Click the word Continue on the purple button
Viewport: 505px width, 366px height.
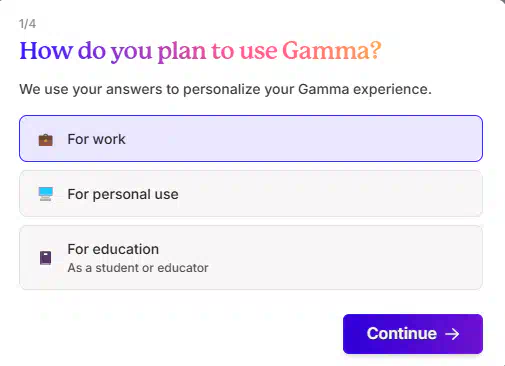click(402, 334)
